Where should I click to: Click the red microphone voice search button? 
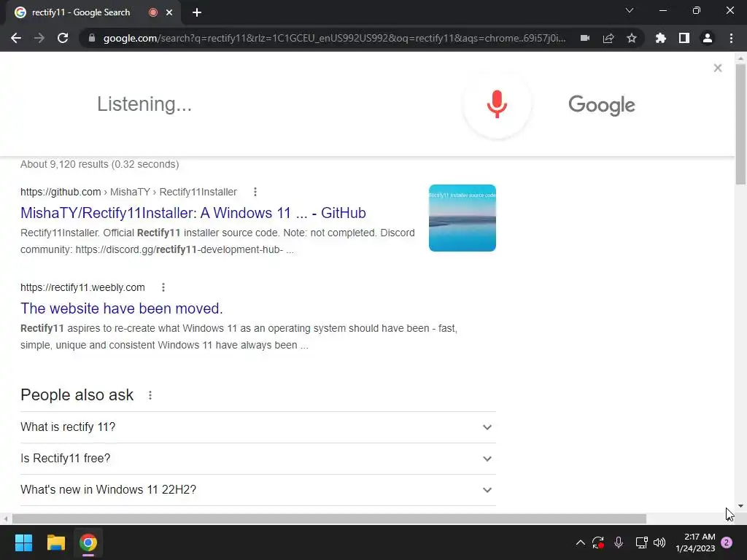coord(497,104)
